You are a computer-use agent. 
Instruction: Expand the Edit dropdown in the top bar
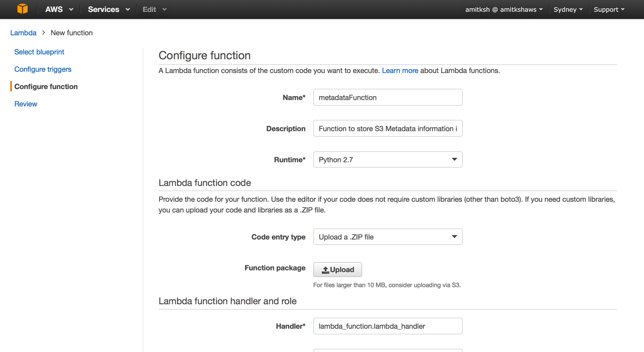tap(155, 9)
